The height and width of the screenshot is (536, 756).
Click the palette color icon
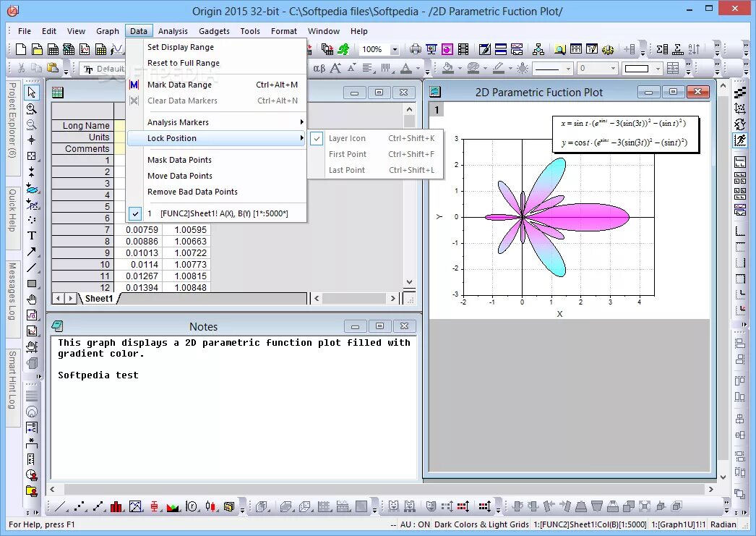(x=473, y=68)
